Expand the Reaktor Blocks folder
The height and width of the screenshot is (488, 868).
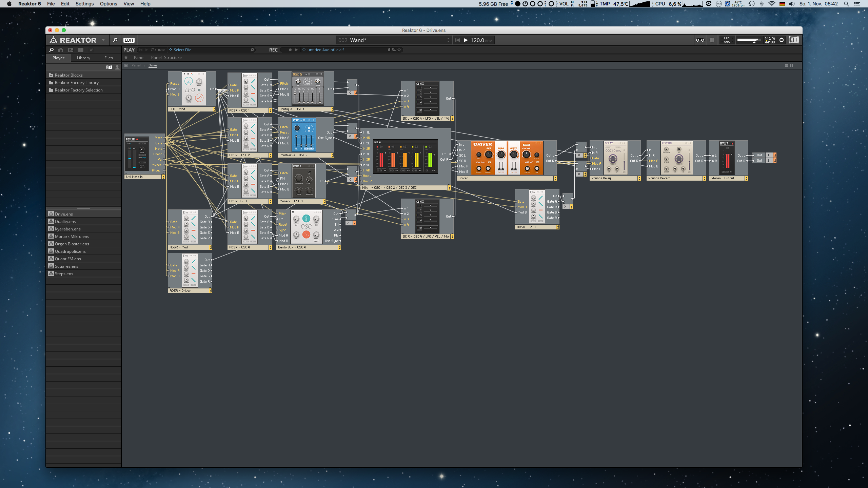83,75
